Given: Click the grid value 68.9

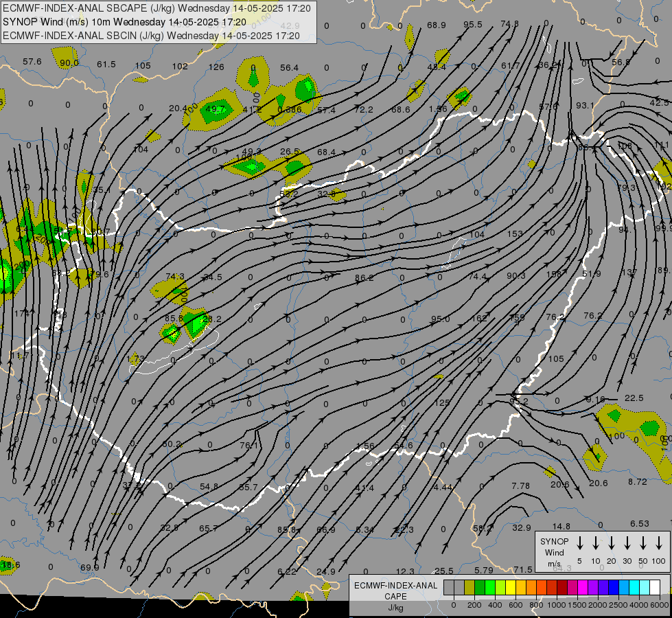Looking at the screenshot, I should coord(437,25).
